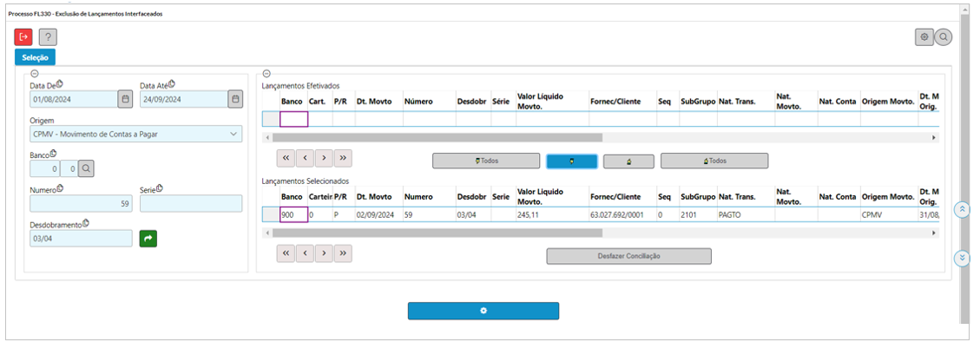Click the green arrow button beside Desdobramento
The height and width of the screenshot is (342, 980).
(x=148, y=238)
